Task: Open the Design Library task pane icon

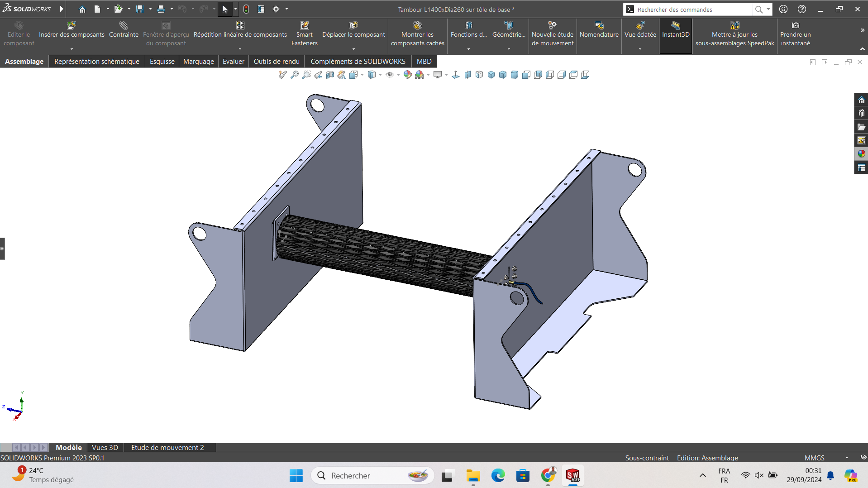Action: [861, 113]
